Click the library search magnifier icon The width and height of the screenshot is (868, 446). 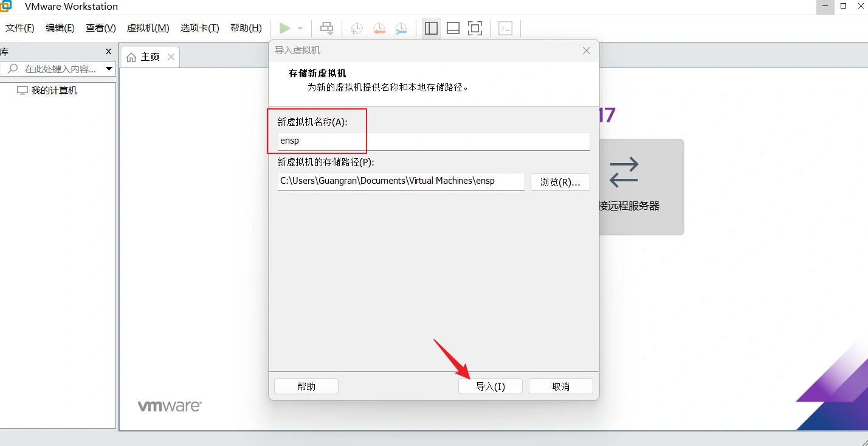[12, 69]
